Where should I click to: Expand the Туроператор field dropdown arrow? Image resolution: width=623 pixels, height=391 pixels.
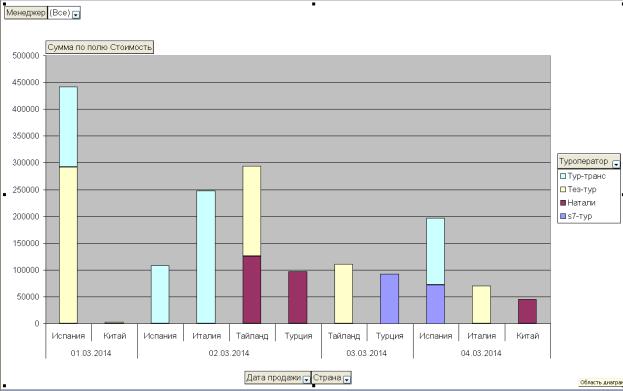[x=616, y=163]
